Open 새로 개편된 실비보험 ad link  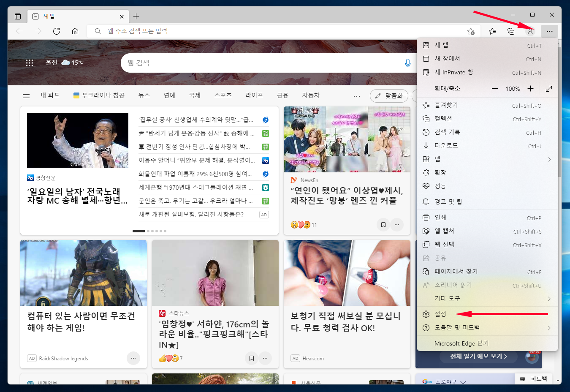click(191, 215)
